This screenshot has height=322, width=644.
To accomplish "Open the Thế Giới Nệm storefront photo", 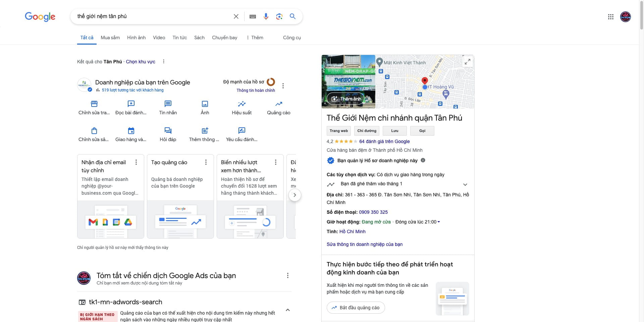I will pyautogui.click(x=348, y=81).
